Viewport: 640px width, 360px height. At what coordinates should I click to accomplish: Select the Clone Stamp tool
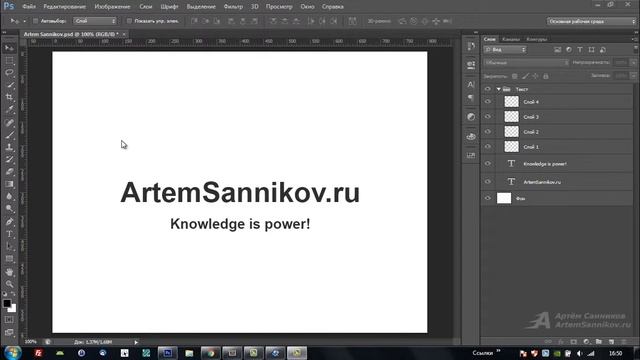click(9, 147)
